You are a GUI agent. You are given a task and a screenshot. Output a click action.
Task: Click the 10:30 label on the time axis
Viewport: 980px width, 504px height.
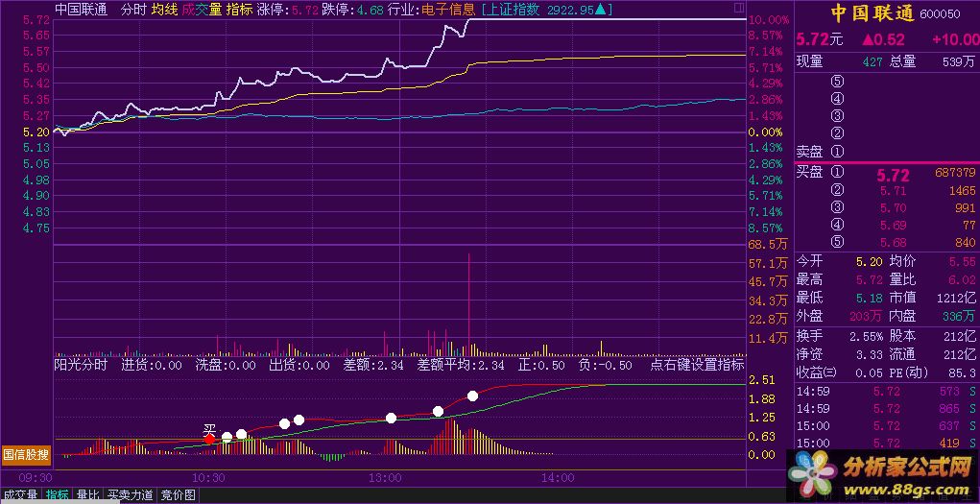[208, 478]
